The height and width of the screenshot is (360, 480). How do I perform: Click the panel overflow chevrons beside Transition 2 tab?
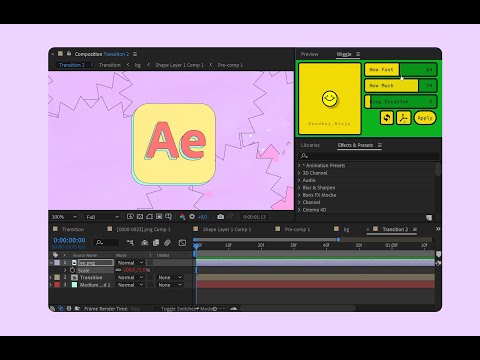pos(438,229)
